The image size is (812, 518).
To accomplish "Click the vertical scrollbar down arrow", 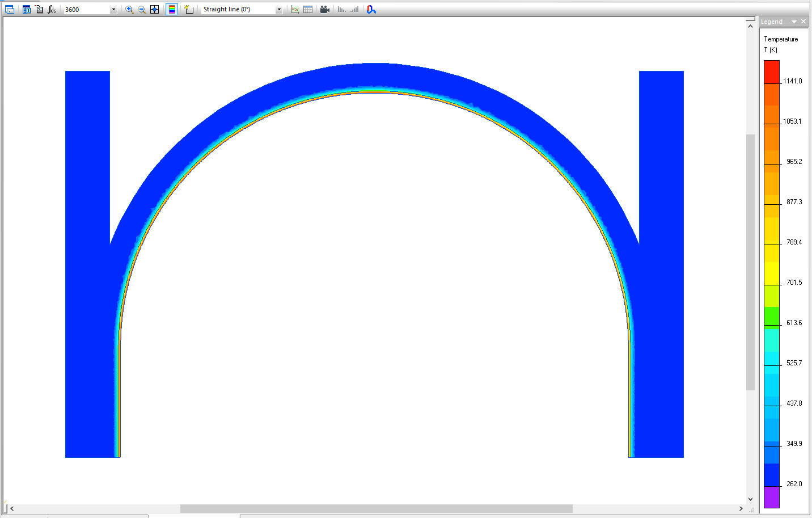I will [750, 499].
